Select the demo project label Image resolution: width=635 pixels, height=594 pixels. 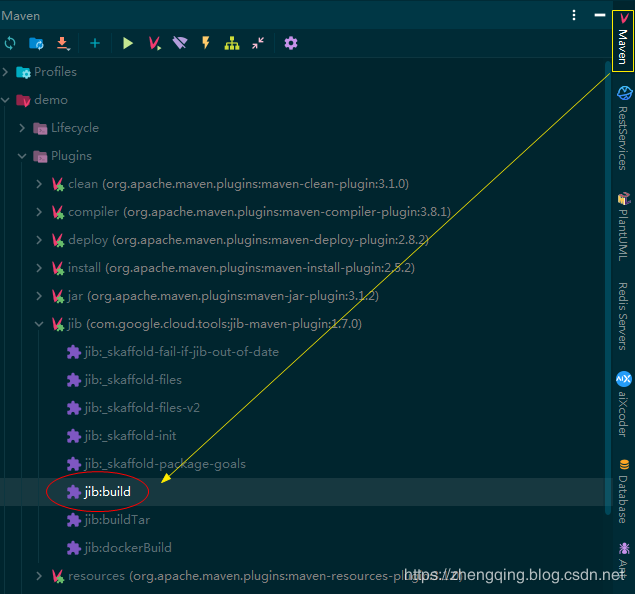51,100
